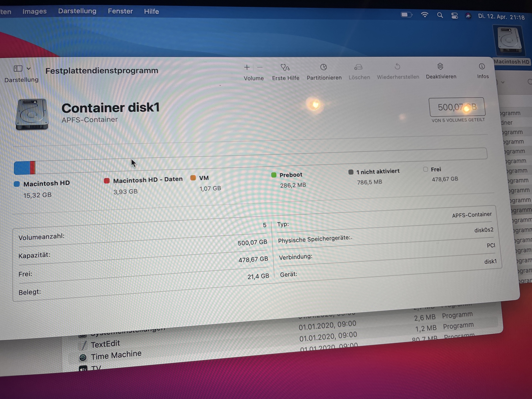Click the Wiederherstellen restore icon

pyautogui.click(x=397, y=67)
